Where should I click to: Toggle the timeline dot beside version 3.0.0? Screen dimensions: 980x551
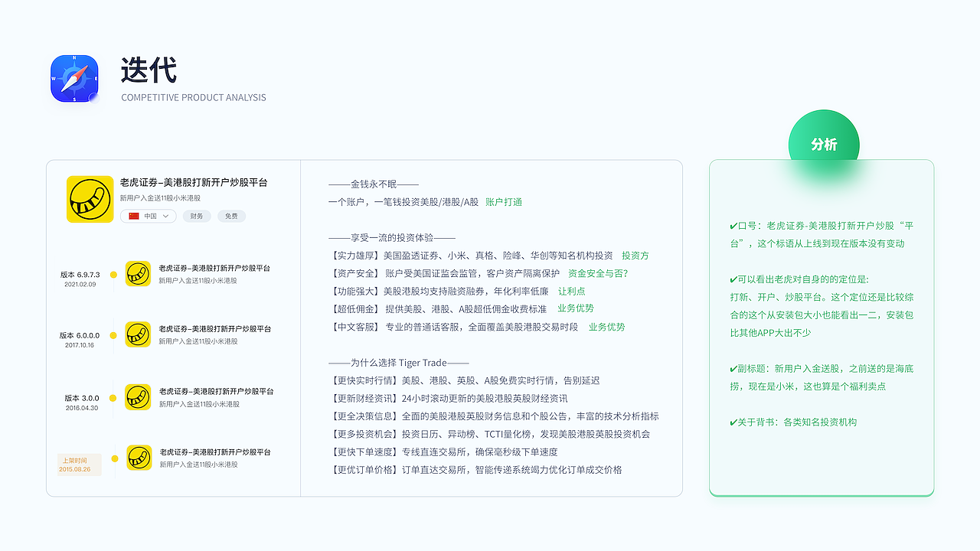click(113, 398)
